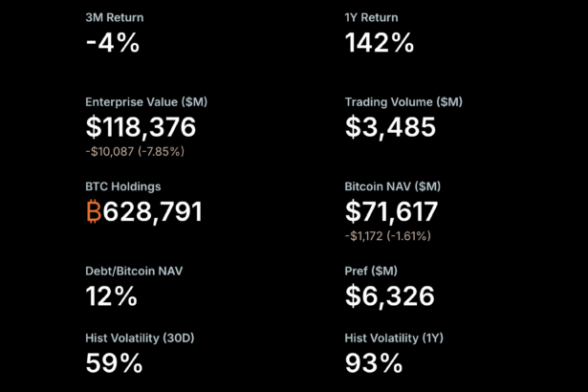588x392 pixels.
Task: Click the -4% return value
Action: tap(113, 43)
